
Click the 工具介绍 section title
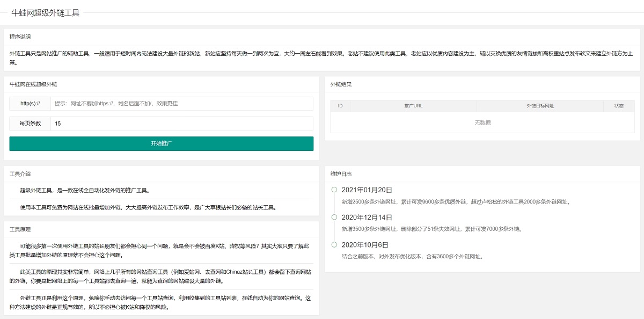click(x=21, y=173)
